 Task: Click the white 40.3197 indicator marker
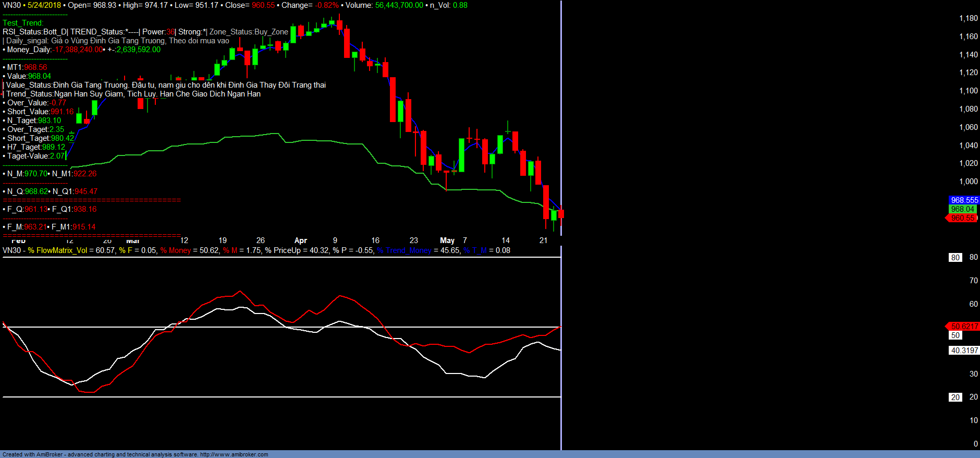pyautogui.click(x=964, y=351)
